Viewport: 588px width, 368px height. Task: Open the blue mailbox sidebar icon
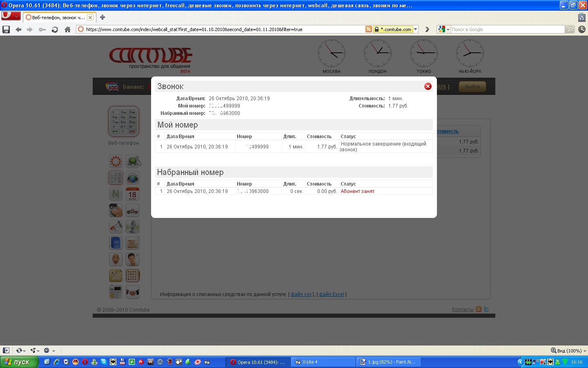tap(116, 243)
